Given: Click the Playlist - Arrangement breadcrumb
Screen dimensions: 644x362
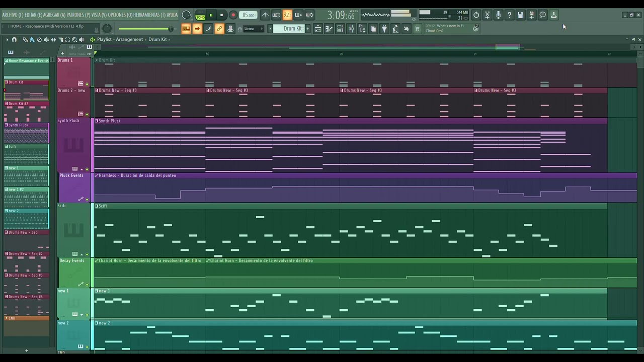Looking at the screenshot, I should (x=120, y=39).
